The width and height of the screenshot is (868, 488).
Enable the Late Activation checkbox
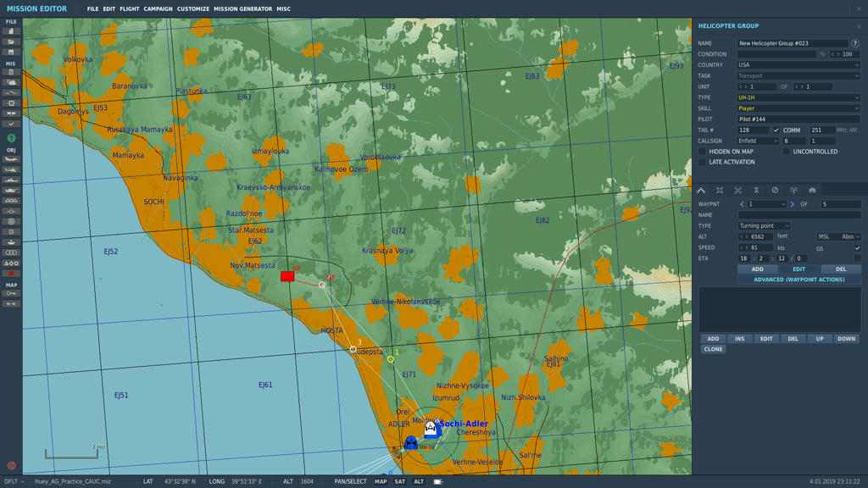tap(702, 162)
